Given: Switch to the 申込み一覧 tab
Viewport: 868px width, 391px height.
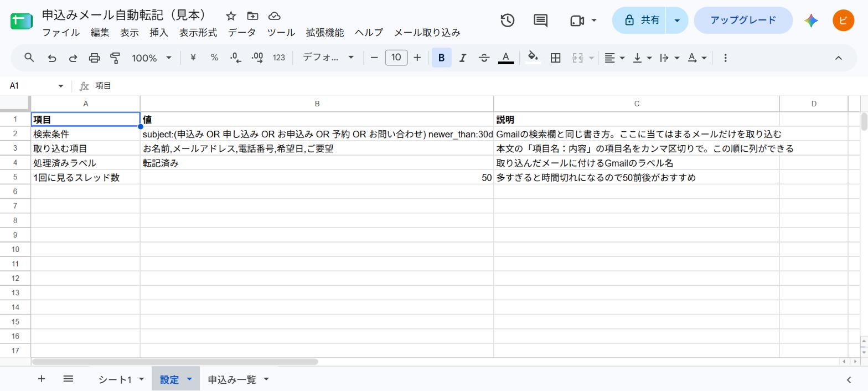Looking at the screenshot, I should [232, 379].
